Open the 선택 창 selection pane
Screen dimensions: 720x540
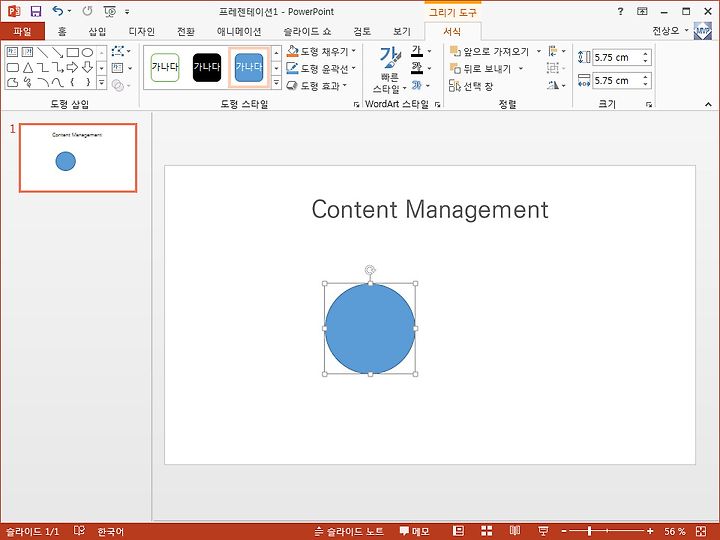471,86
